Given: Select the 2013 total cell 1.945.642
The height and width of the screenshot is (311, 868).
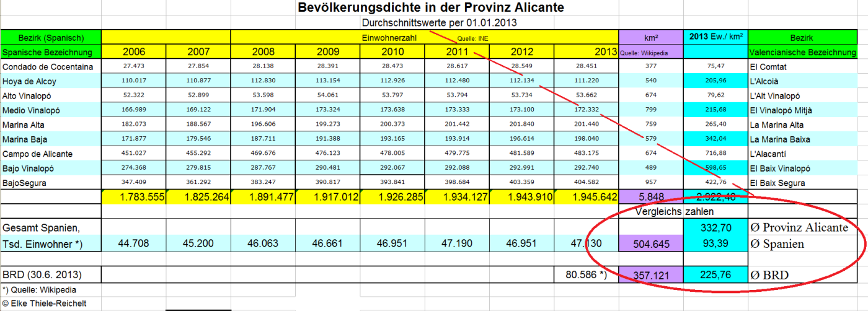Looking at the screenshot, I should click(586, 198).
